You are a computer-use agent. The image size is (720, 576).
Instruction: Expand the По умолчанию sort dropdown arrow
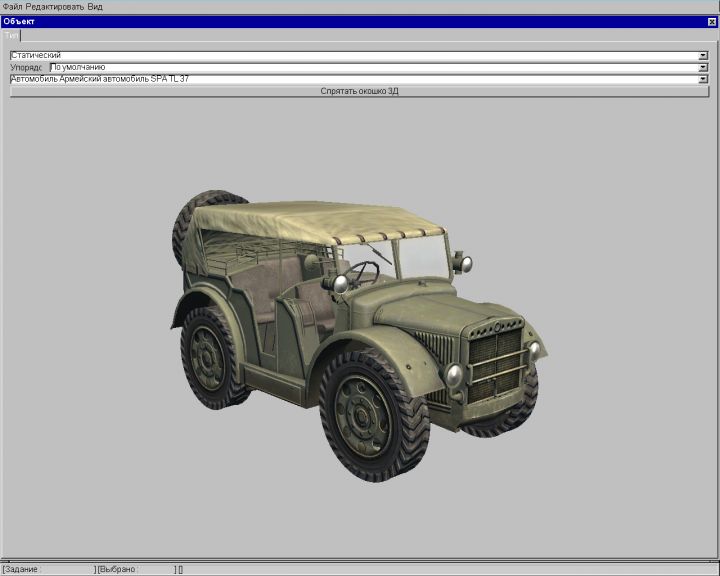(x=703, y=67)
